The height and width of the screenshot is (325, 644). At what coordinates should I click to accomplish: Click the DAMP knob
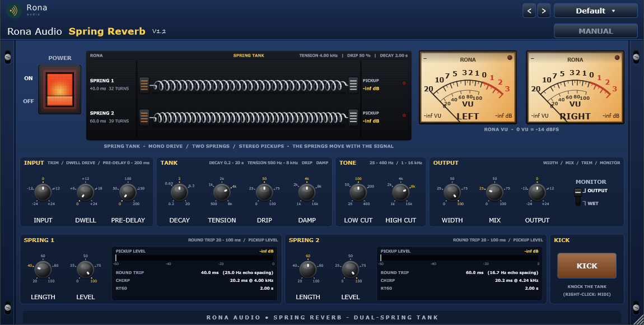[x=307, y=192]
